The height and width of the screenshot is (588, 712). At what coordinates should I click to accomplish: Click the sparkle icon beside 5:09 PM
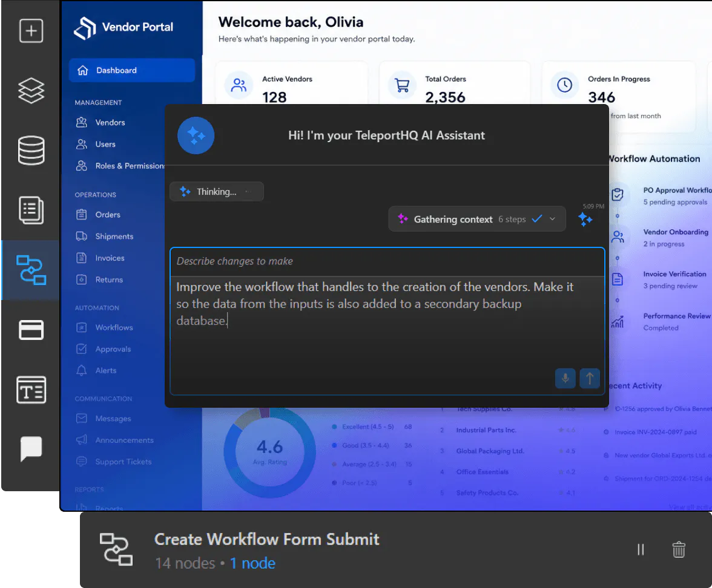(585, 219)
